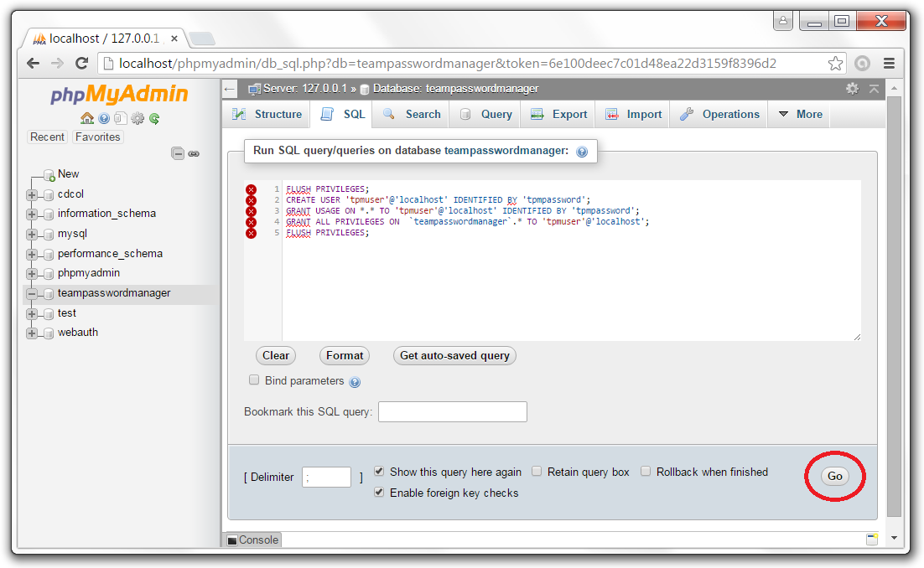924x568 pixels.
Task: Click the error marker on line 4
Action: click(252, 222)
